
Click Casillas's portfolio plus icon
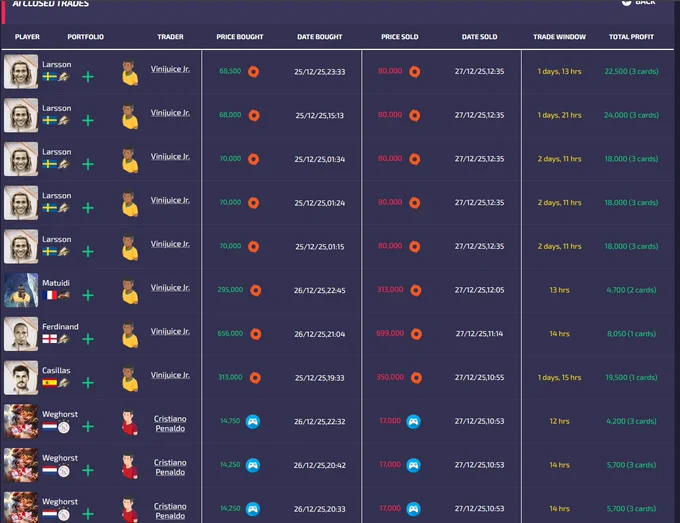[88, 383]
